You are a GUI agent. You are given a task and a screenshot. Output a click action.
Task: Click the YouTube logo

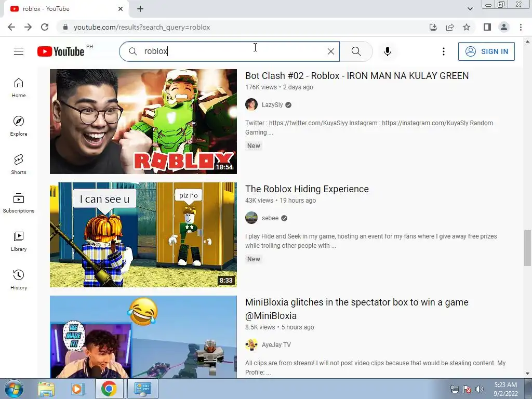61,51
